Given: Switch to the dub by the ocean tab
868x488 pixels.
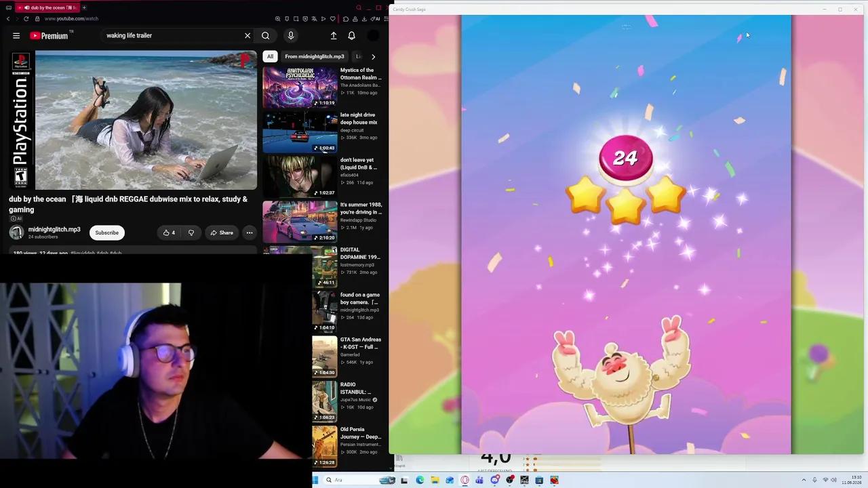Looking at the screenshot, I should pyautogui.click(x=47, y=7).
